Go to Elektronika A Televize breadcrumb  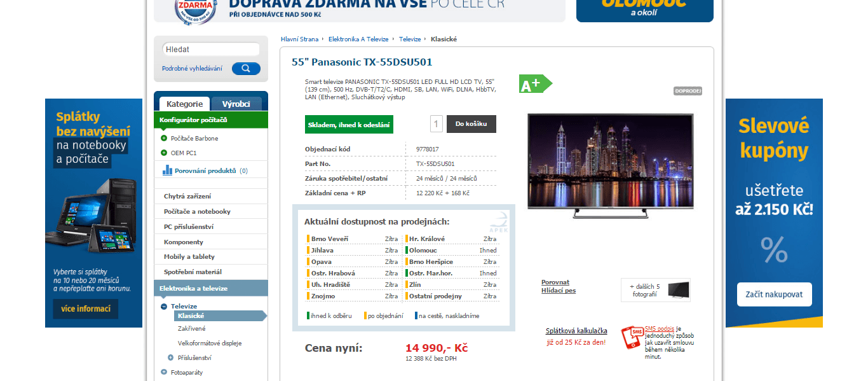coord(358,39)
